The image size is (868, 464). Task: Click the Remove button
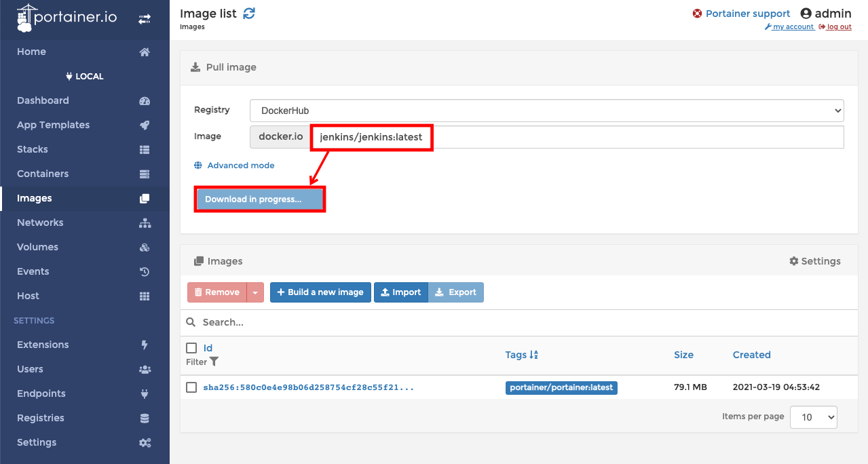click(217, 292)
